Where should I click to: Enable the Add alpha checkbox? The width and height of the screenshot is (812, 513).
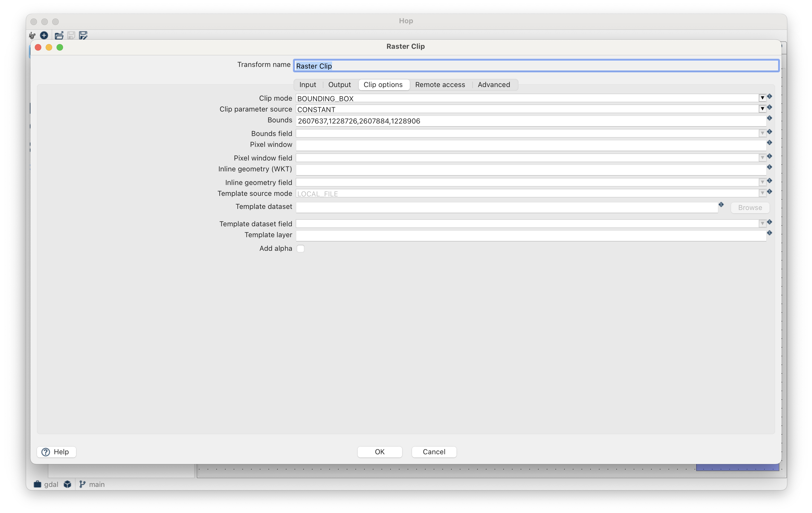click(301, 248)
